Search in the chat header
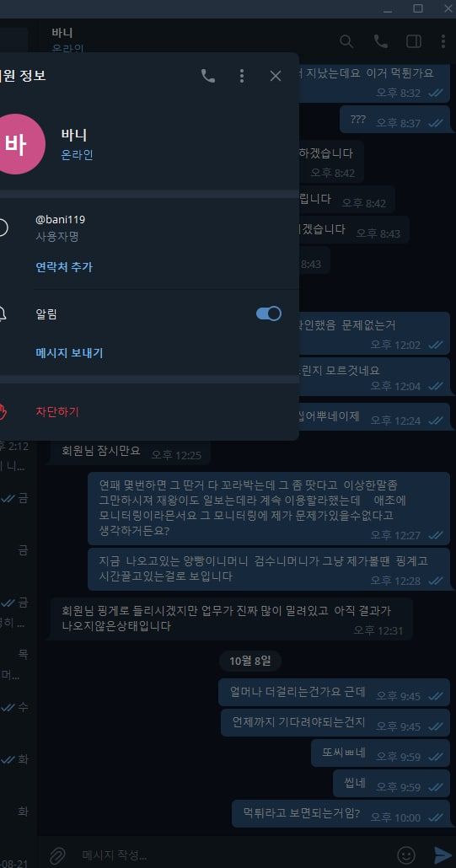 [346, 41]
